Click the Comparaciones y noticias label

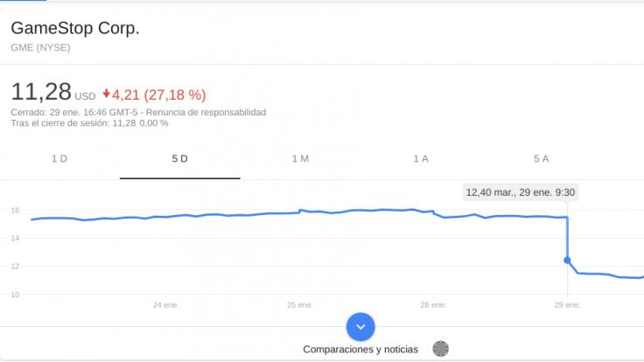[360, 349]
